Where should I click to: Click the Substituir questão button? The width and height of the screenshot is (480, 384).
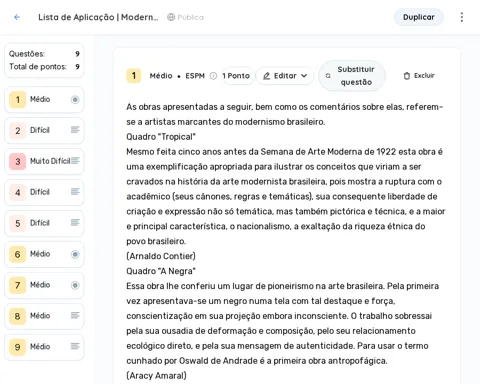pos(352,76)
